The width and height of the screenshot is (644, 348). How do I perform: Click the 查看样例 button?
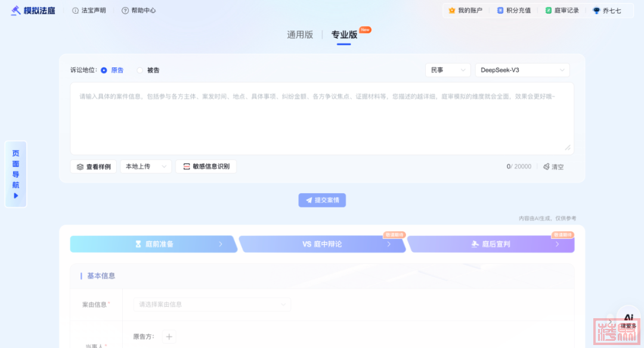[94, 167]
